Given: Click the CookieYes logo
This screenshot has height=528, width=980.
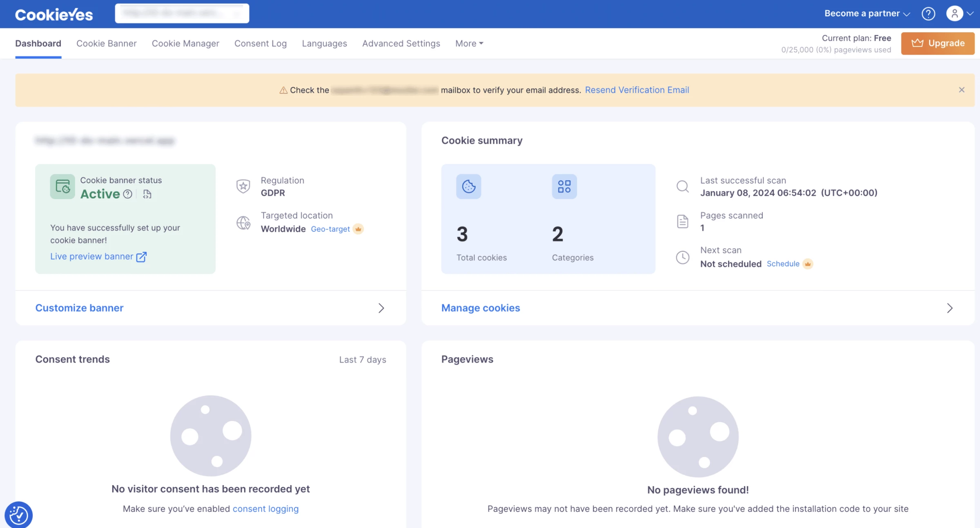Looking at the screenshot, I should pyautogui.click(x=54, y=15).
